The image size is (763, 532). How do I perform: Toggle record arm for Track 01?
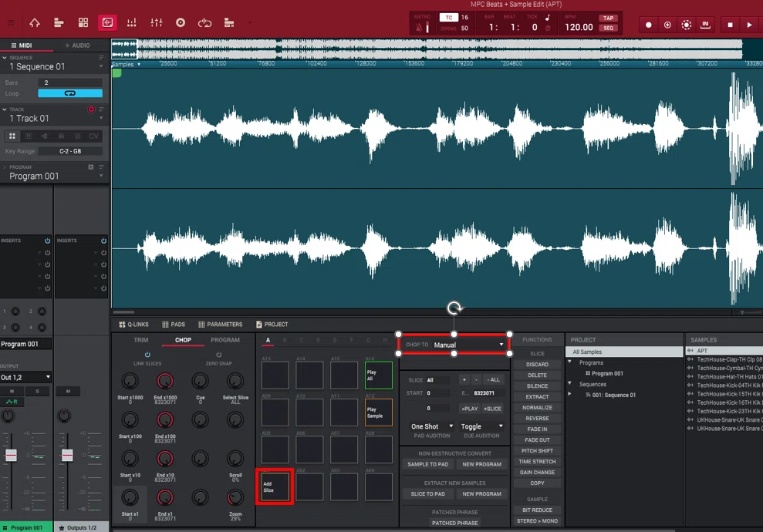coord(91,109)
